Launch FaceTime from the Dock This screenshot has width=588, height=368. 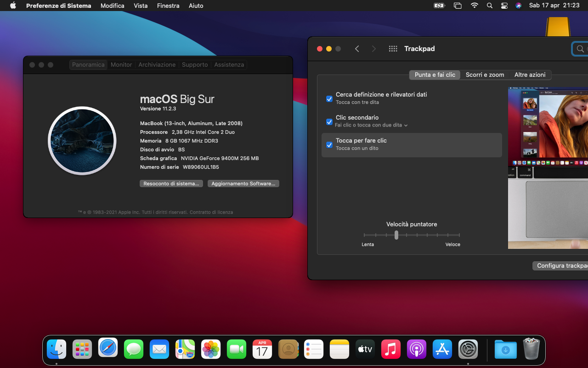236,349
